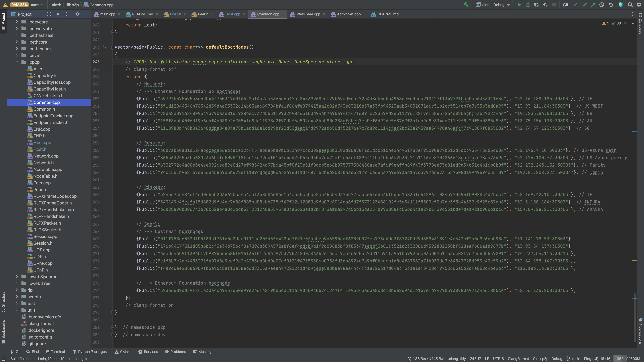Push commits with Git arrow icon
This screenshot has height=362, width=644.
pyautogui.click(x=593, y=5)
